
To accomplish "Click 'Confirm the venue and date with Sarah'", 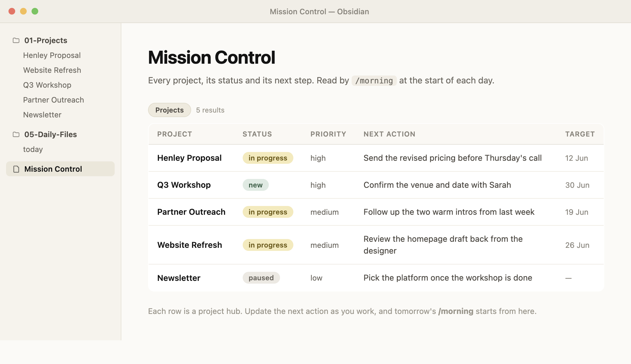I will pos(437,185).
